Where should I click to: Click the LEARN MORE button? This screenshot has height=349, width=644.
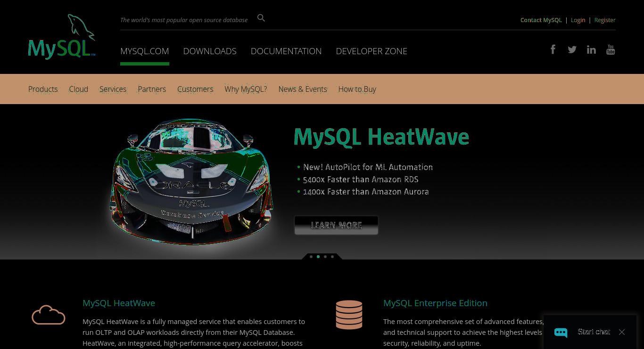tap(336, 225)
